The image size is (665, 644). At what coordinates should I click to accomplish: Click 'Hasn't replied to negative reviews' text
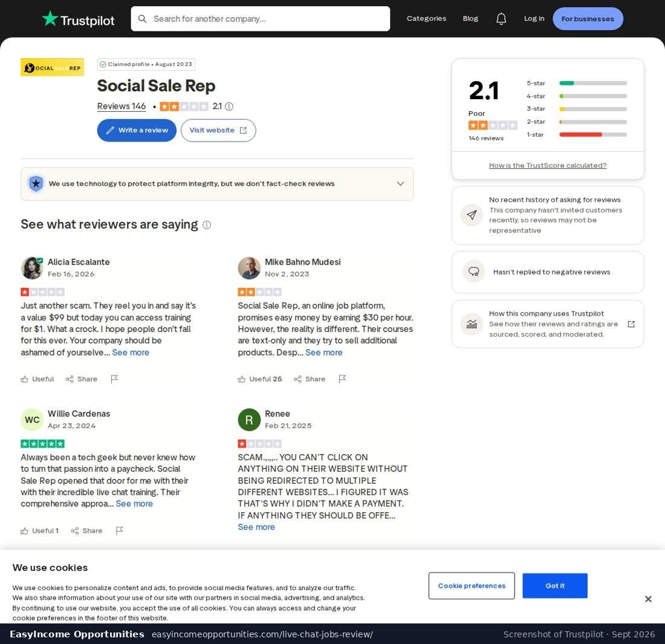551,272
